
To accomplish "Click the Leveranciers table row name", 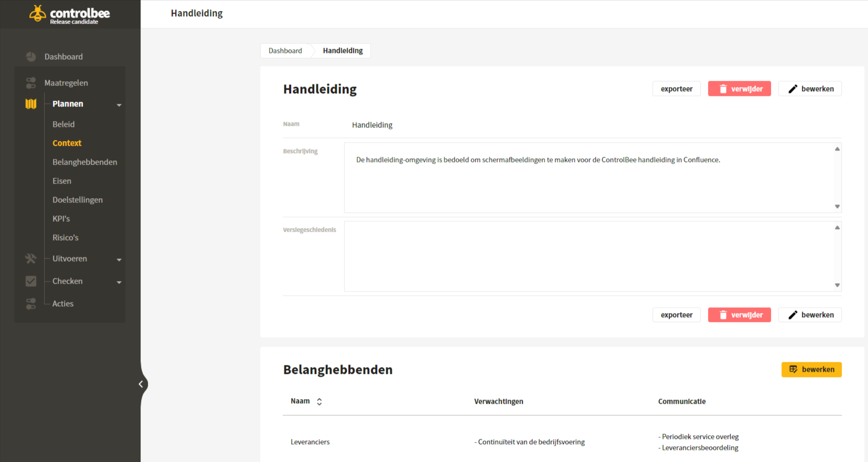I will (x=310, y=442).
